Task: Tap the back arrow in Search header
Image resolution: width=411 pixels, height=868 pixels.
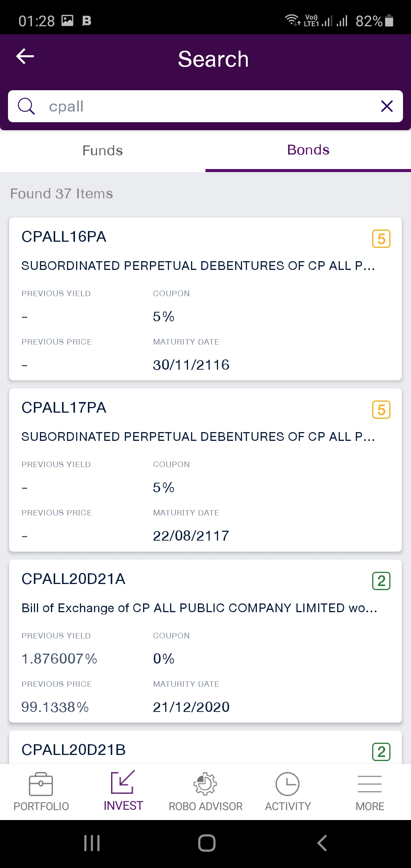Action: pos(25,57)
